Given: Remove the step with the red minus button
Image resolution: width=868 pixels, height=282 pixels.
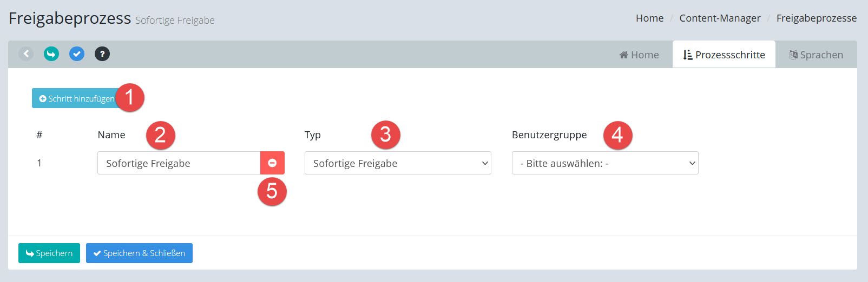Looking at the screenshot, I should point(272,163).
